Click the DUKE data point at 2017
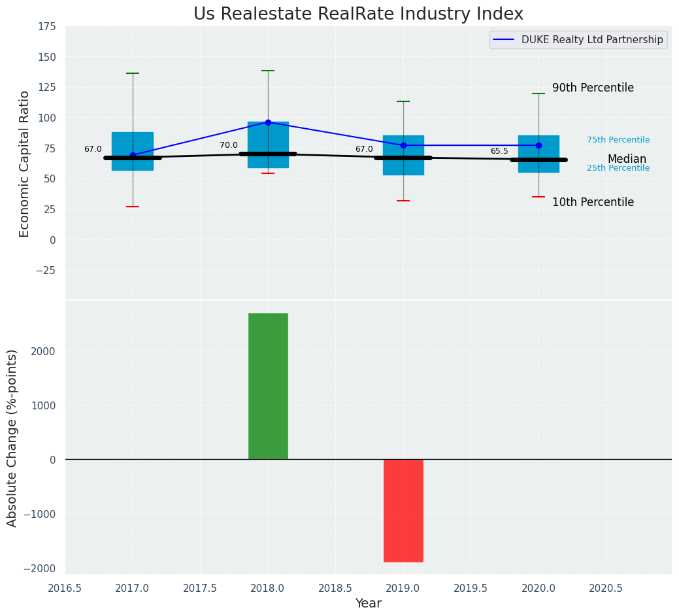The width and height of the screenshot is (679, 616). point(133,155)
